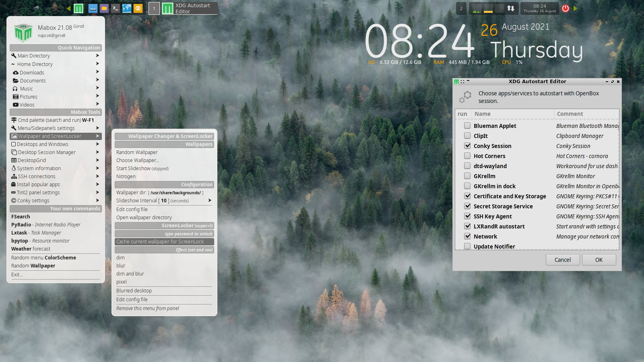Expand Slideshow Interval submenu arrow

tap(209, 200)
